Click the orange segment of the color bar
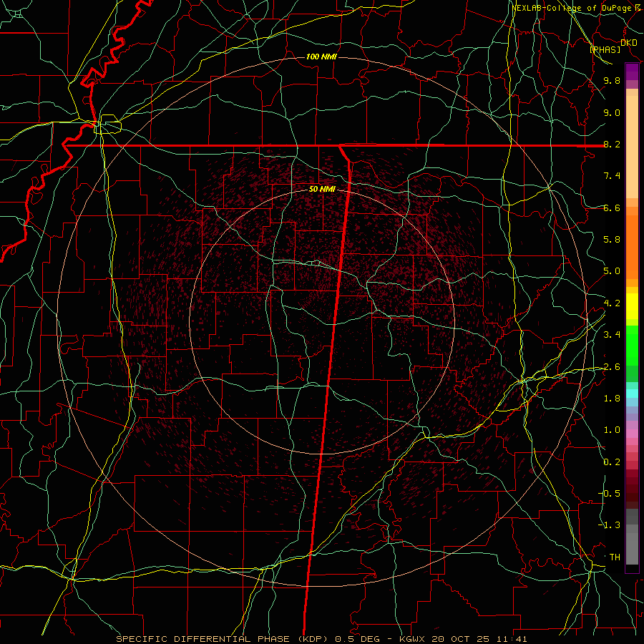 tap(632, 246)
